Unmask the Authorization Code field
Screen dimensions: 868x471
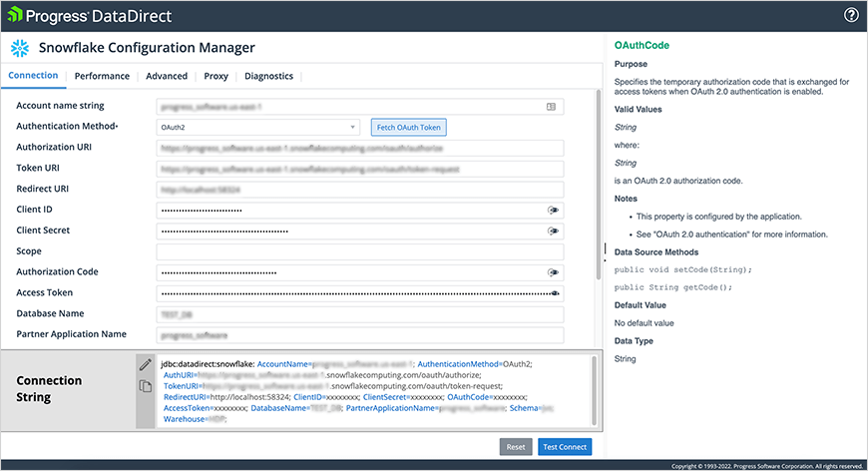click(x=552, y=272)
